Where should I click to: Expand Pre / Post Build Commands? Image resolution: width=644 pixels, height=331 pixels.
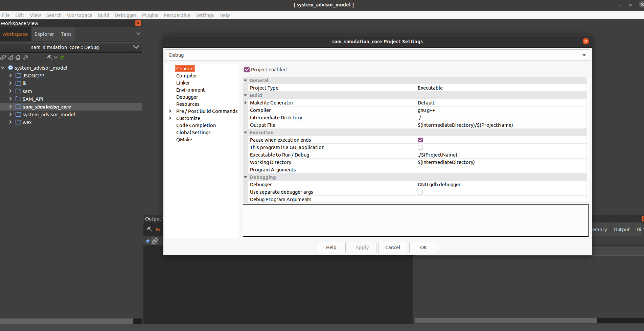(x=170, y=111)
